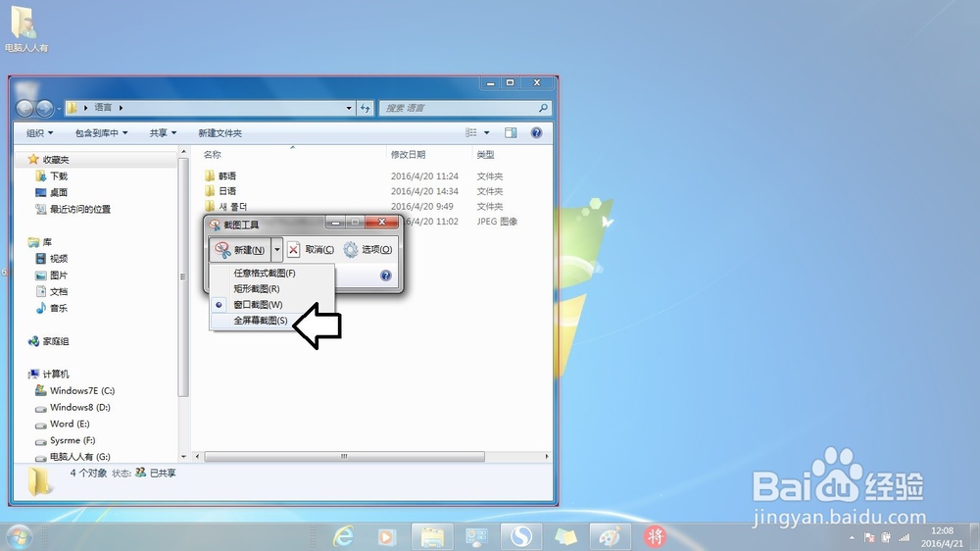
Task: Open 图片 library in the sidebar
Action: (52, 275)
